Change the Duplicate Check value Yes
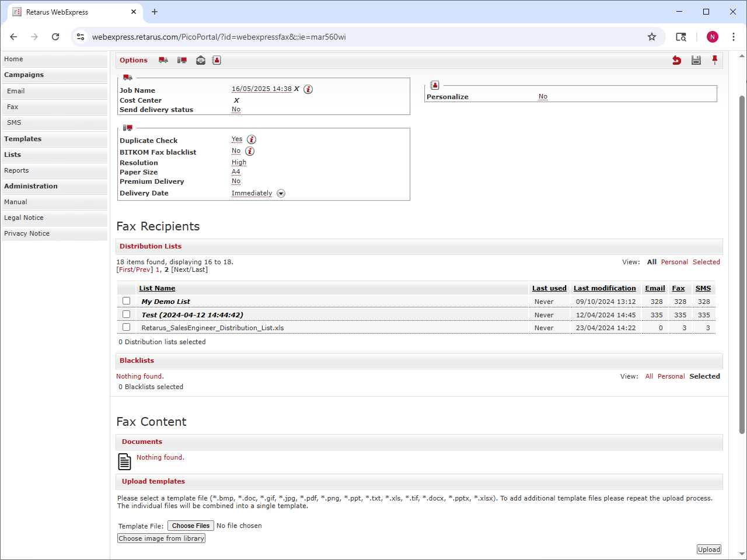This screenshot has height=560, width=747. coord(237,139)
